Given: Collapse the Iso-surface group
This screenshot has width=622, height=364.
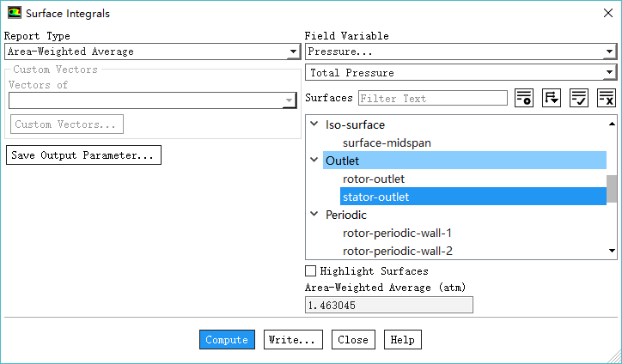Looking at the screenshot, I should 314,124.
